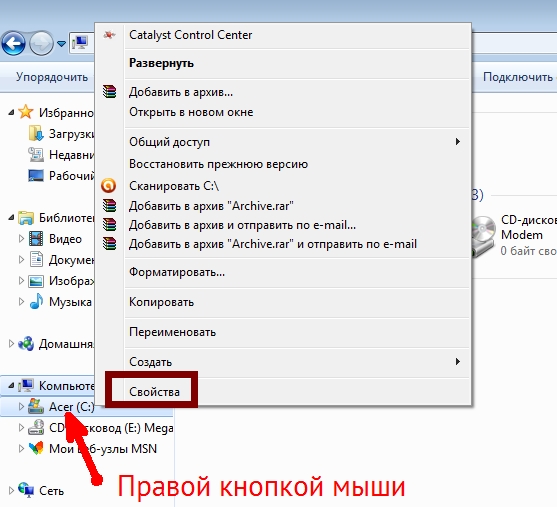Click WinRAR icon beside Добавить в архив...

pos(109,91)
